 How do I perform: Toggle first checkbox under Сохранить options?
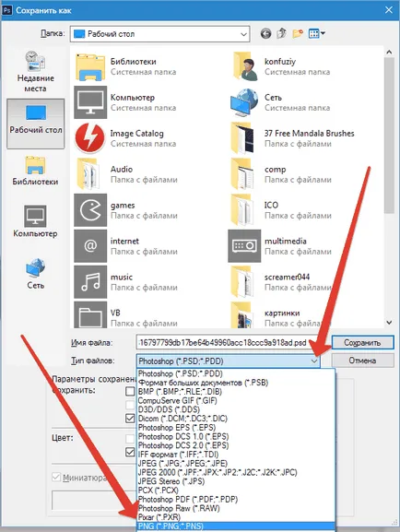pos(130,391)
